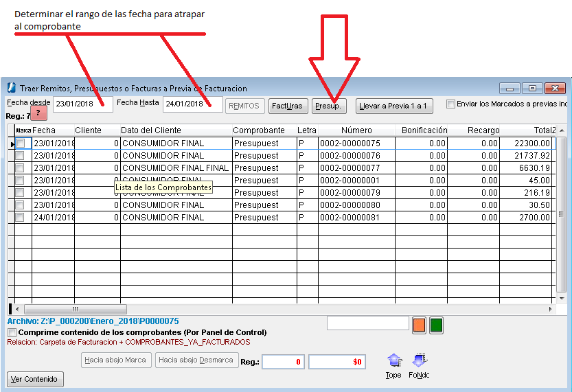The width and height of the screenshot is (572, 392).
Task: Click the app icon in the title bar
Action: (x=12, y=88)
